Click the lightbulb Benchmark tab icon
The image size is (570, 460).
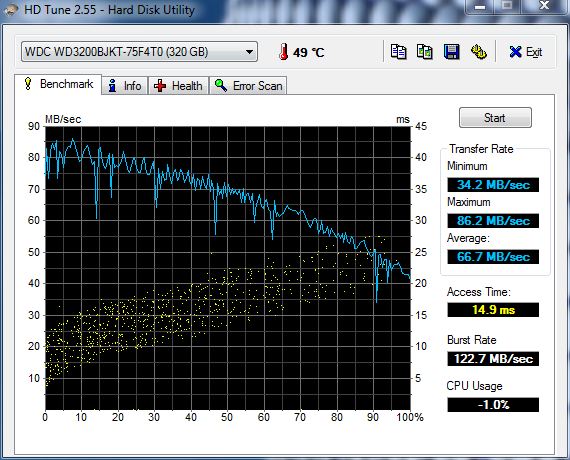[28, 84]
